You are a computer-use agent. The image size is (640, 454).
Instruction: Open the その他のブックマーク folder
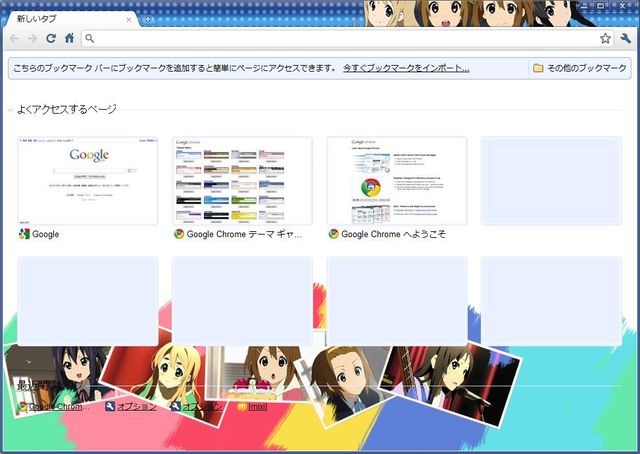(x=580, y=68)
